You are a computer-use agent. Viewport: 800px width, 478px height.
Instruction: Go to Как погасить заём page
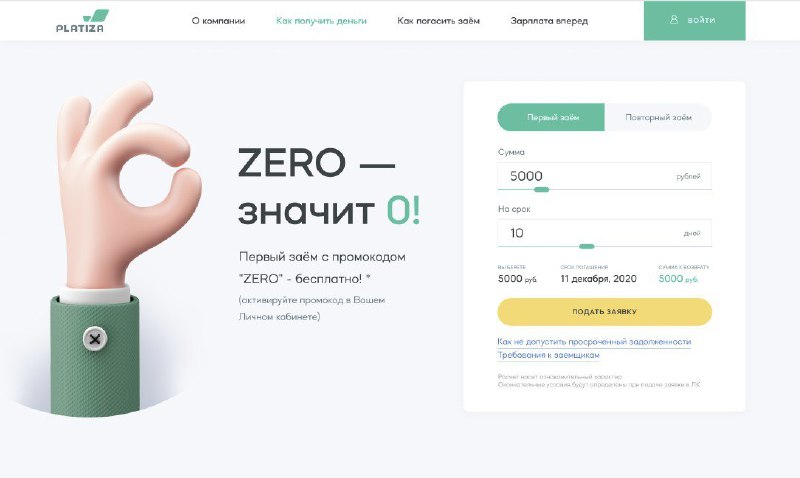pyautogui.click(x=438, y=21)
